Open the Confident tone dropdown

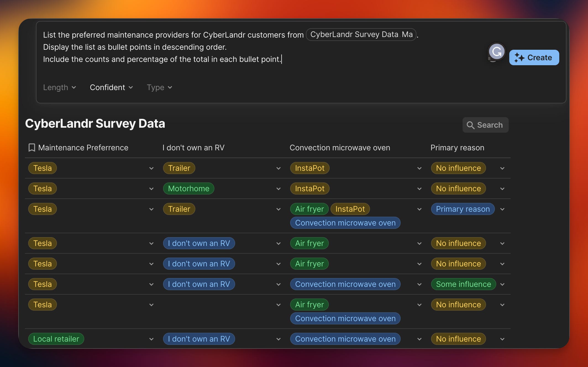(x=111, y=87)
